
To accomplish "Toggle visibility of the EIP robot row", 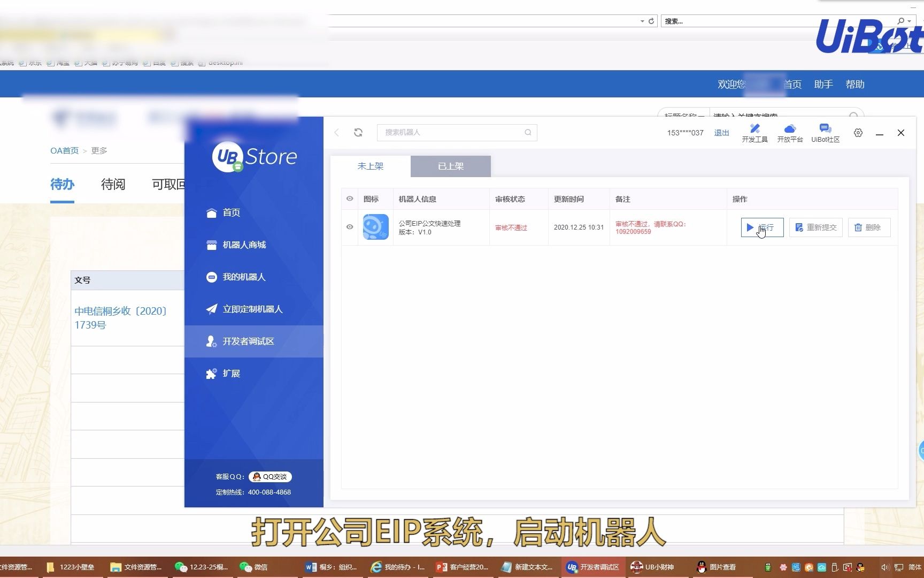I will [x=349, y=227].
